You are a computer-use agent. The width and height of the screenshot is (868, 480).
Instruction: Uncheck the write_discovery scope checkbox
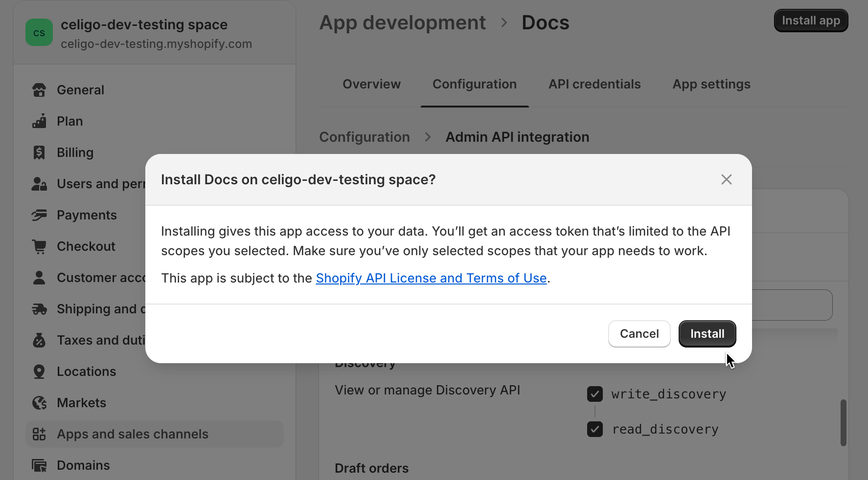click(x=595, y=394)
